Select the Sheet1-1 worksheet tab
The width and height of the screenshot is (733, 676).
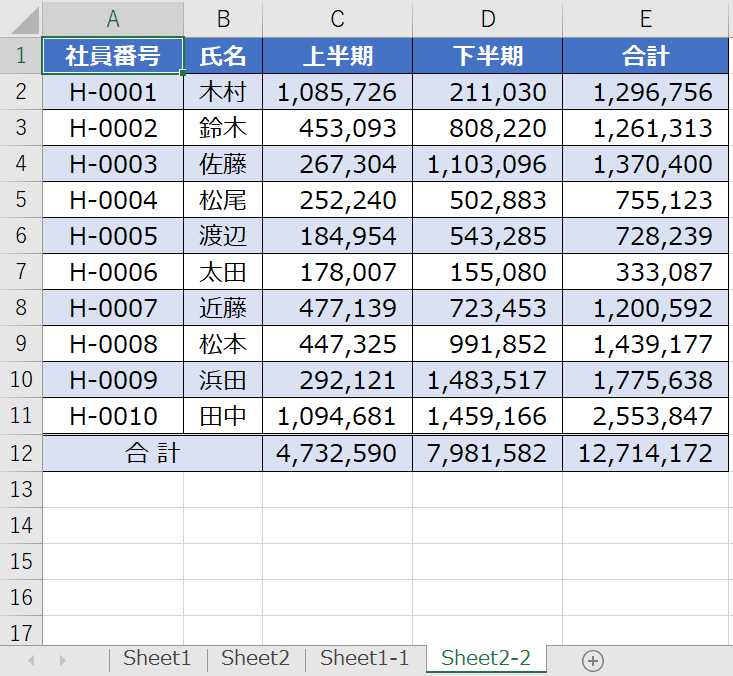point(364,658)
